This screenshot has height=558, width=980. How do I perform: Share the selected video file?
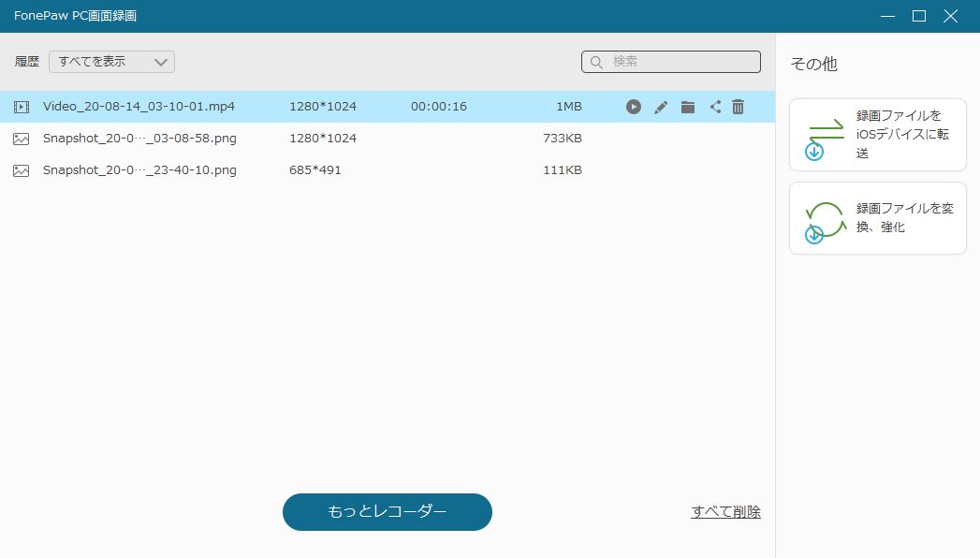(715, 107)
